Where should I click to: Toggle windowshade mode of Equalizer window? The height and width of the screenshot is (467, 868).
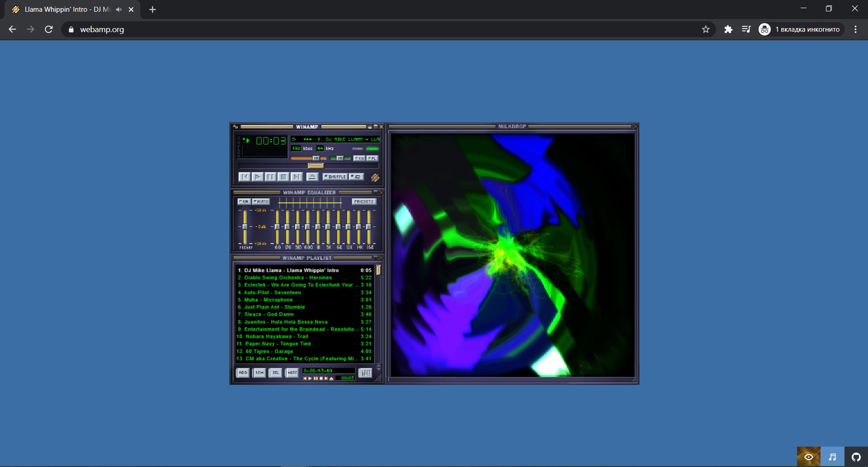(x=375, y=192)
